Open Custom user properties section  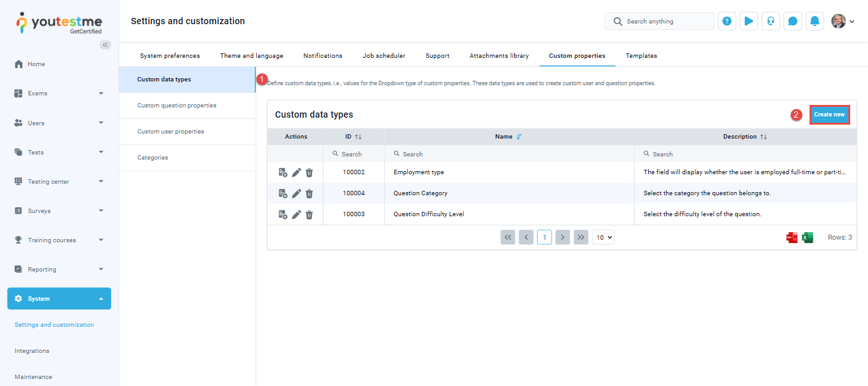(x=170, y=132)
